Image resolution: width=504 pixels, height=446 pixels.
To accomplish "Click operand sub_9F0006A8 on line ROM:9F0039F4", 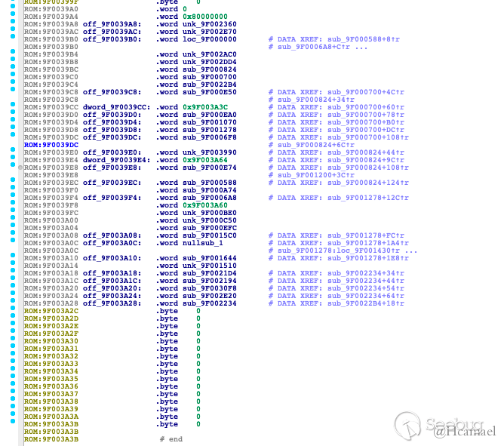I will click(x=210, y=198).
